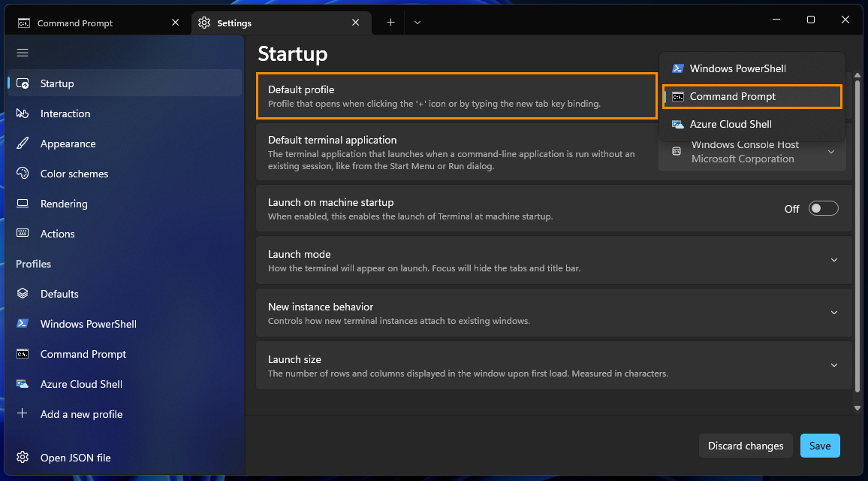Image resolution: width=868 pixels, height=481 pixels.
Task: Click the Defaults layers icon
Action: pyautogui.click(x=22, y=294)
